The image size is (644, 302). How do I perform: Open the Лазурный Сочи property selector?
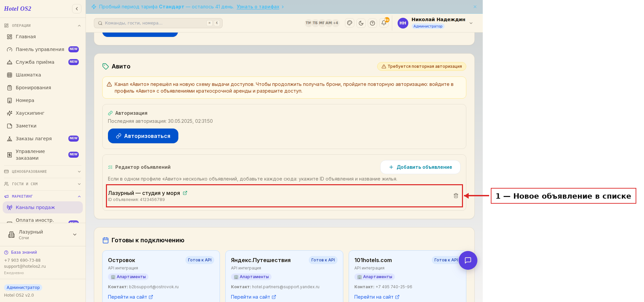point(43,235)
